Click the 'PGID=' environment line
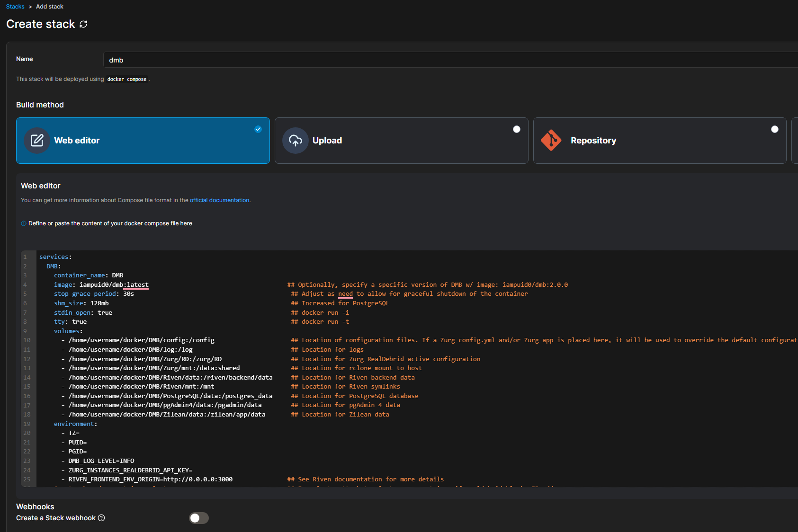 74,452
